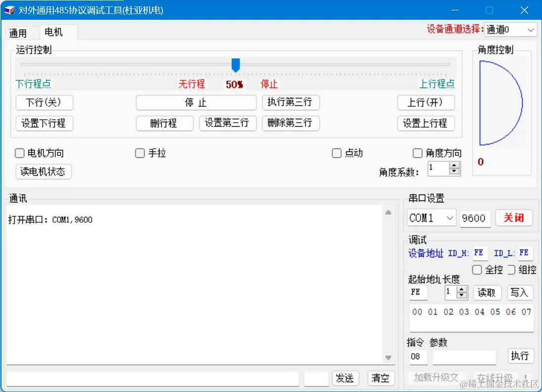Toggle the 手拉 checkbox

pos(140,153)
